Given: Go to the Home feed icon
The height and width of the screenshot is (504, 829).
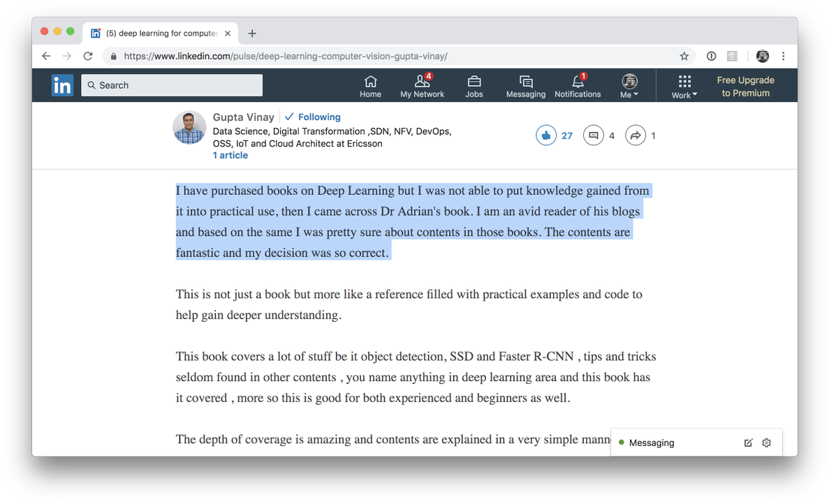Looking at the screenshot, I should pos(370,86).
